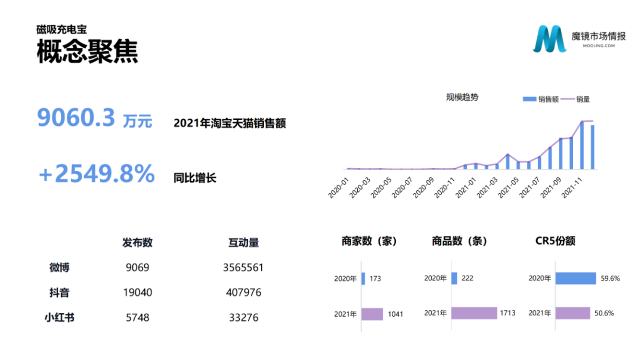Select the 9060.3 万元 sales figure
644x362 pixels.
94,118
